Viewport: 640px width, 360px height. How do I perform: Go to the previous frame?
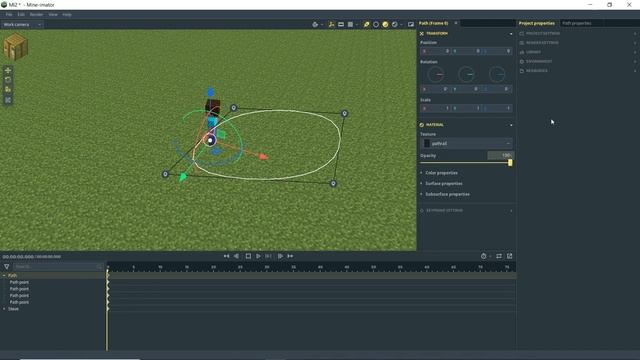[x=236, y=256]
